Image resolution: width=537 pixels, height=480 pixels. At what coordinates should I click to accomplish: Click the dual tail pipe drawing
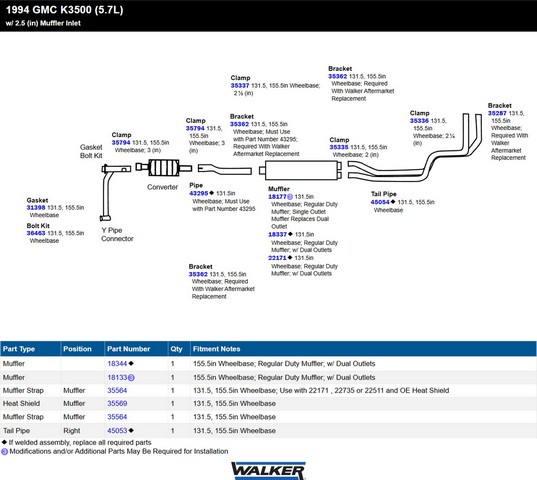pos(414,147)
